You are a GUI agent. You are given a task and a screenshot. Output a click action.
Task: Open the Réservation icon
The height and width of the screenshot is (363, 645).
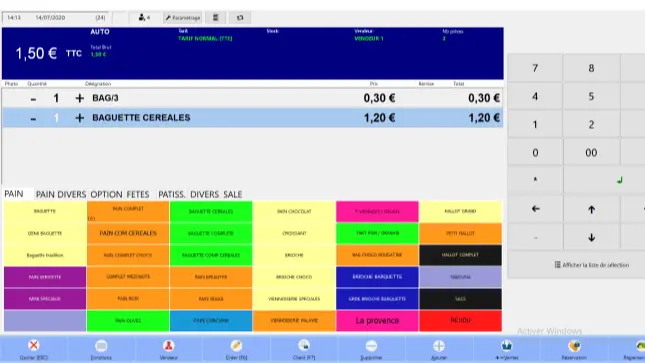coord(574,345)
